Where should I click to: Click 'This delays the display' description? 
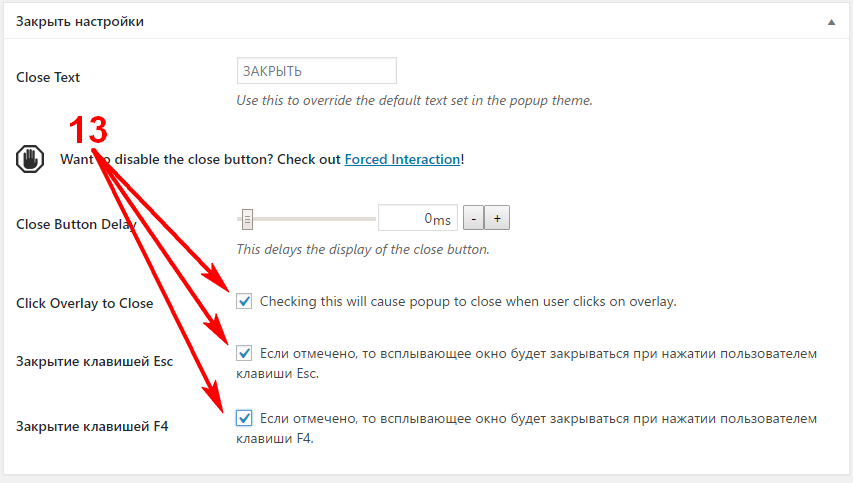363,249
